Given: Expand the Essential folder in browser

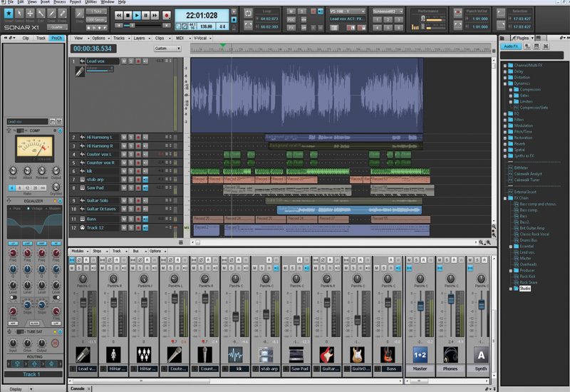Looking at the screenshot, I should 511,247.
